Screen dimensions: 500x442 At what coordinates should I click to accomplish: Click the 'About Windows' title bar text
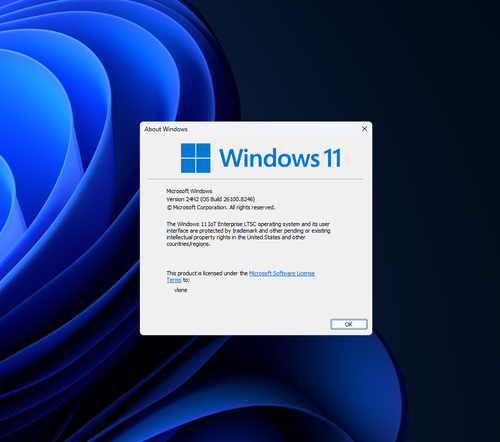pos(166,129)
